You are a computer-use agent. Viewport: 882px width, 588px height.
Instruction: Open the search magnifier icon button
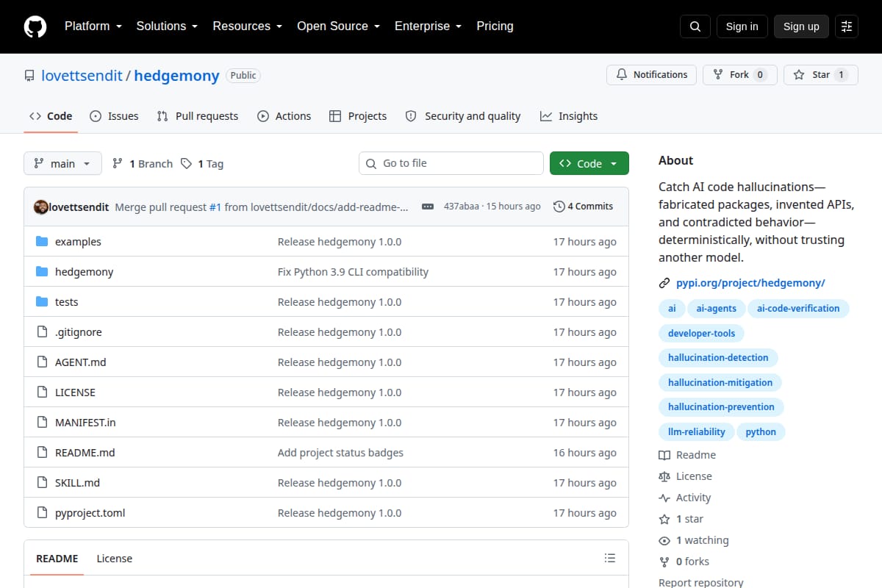click(695, 26)
